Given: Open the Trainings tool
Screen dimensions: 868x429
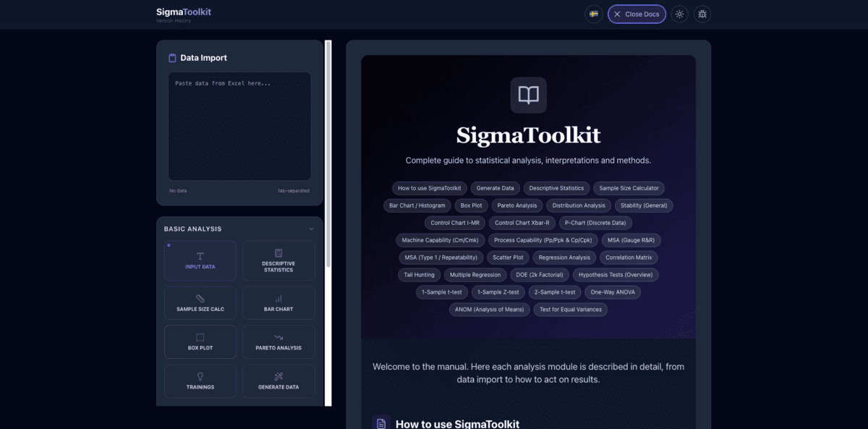Looking at the screenshot, I should (x=200, y=381).
